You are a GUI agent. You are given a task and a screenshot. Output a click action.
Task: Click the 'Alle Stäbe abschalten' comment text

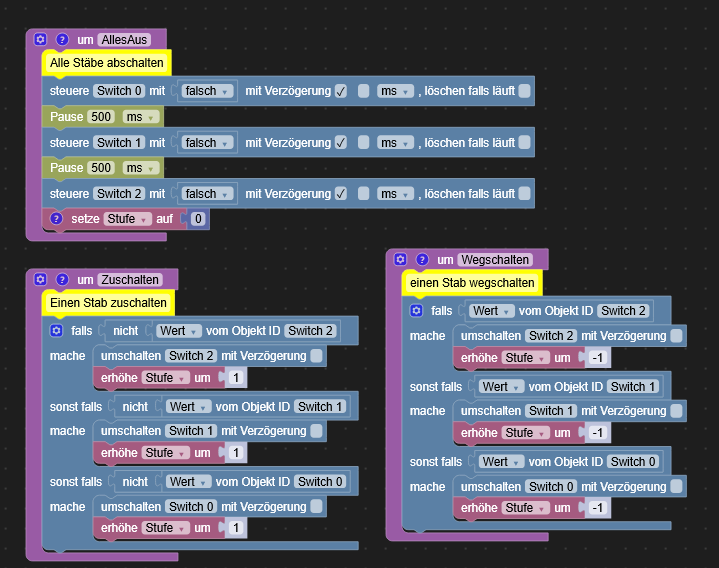106,63
